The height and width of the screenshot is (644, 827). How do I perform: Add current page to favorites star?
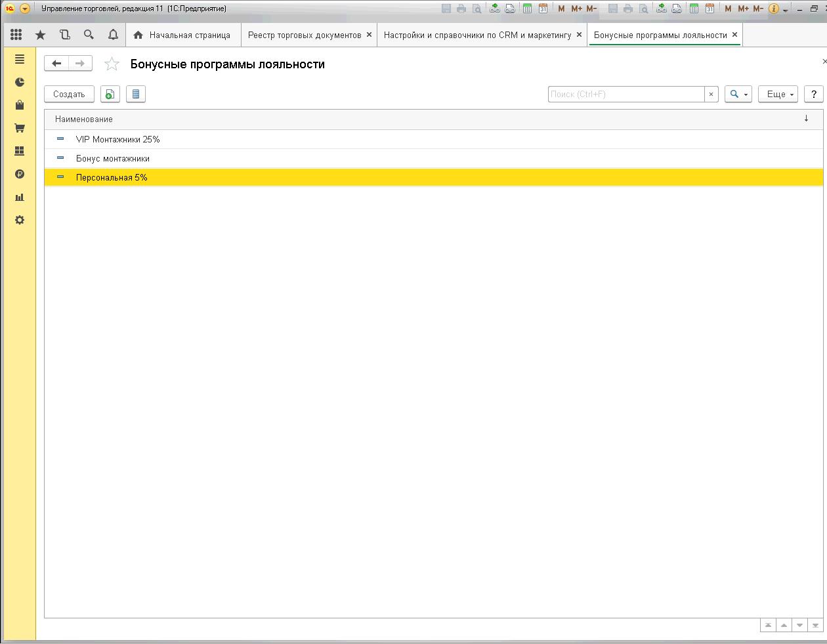112,64
